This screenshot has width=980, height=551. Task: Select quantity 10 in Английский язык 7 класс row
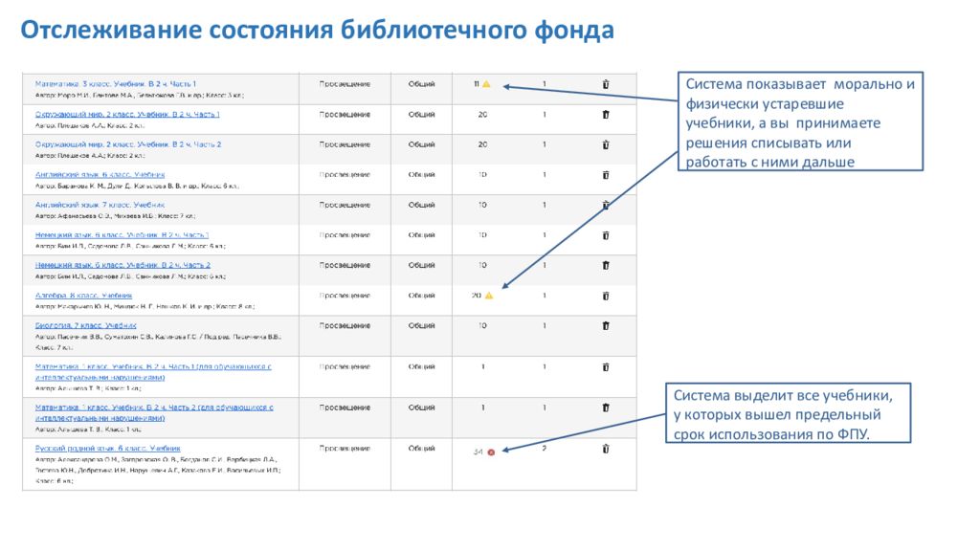click(x=482, y=205)
